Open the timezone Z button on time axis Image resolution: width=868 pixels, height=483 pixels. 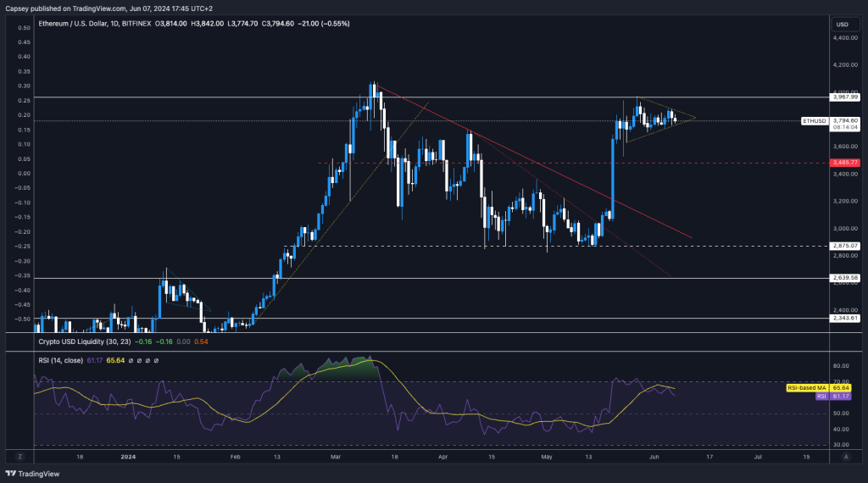(x=20, y=457)
